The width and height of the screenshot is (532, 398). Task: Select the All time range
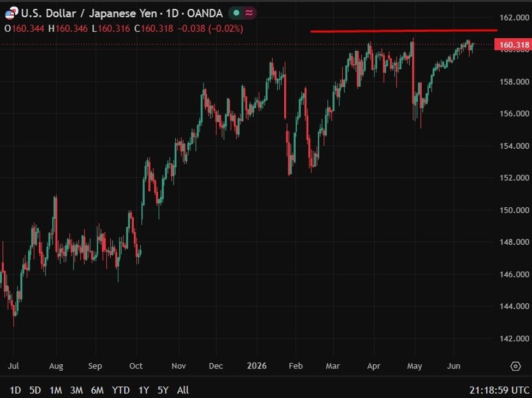(x=183, y=390)
